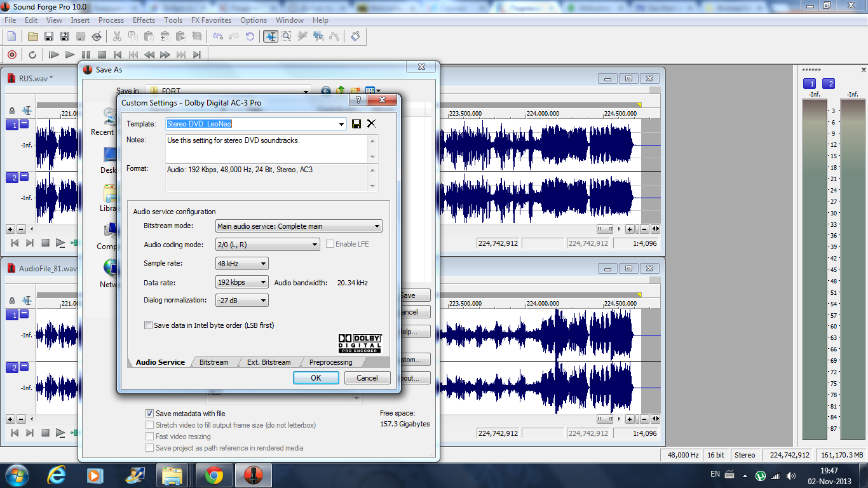The width and height of the screenshot is (868, 488).
Task: Collapse channel 2 in AudioFile_81.wav window
Action: (24, 367)
